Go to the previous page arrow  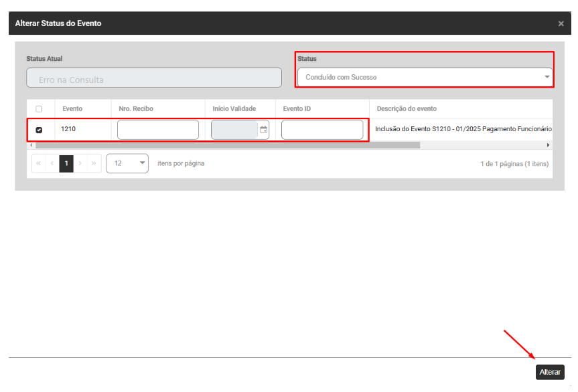click(52, 163)
